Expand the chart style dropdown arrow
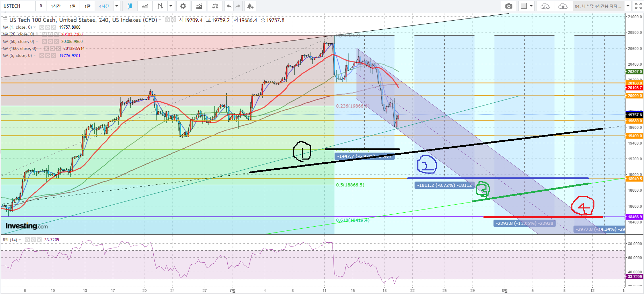 [171, 6]
